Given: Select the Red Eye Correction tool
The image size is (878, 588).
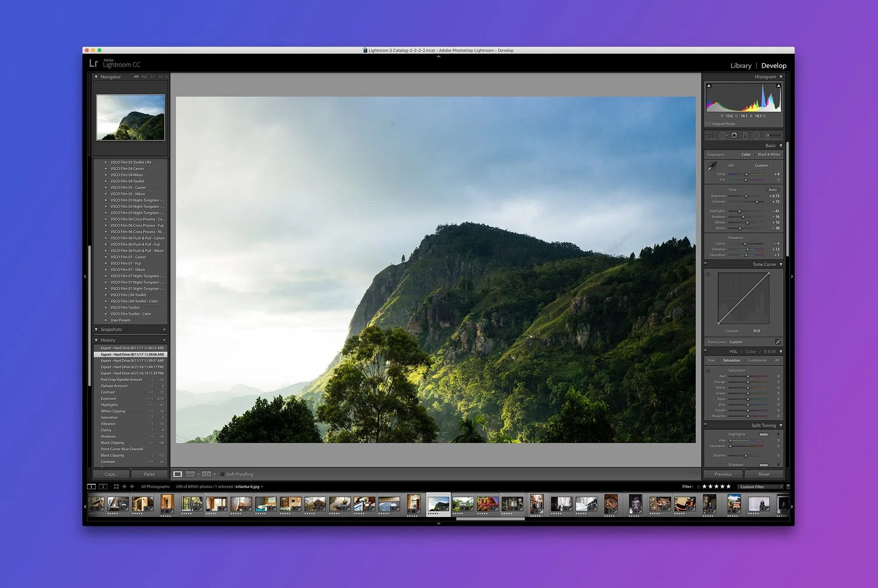Looking at the screenshot, I should click(x=734, y=135).
